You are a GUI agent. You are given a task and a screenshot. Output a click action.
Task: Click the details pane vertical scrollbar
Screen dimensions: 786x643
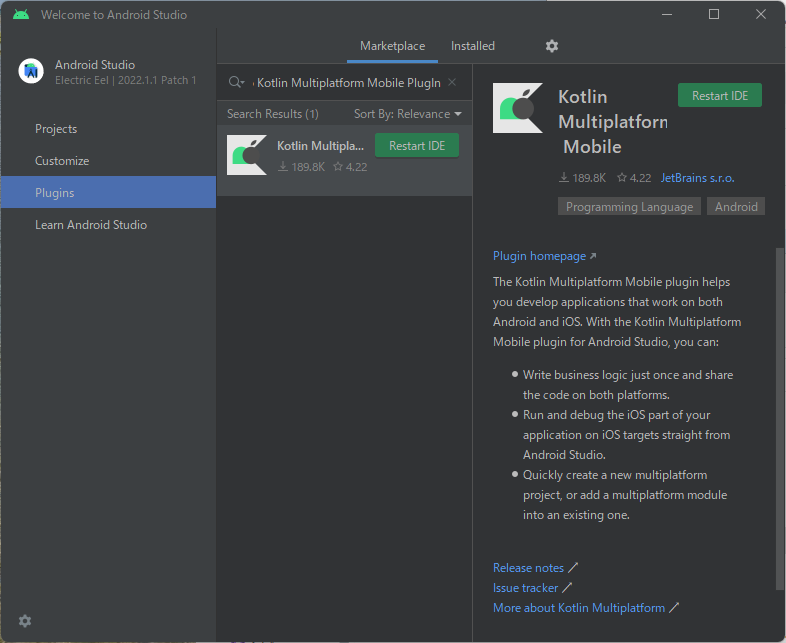tap(780, 400)
